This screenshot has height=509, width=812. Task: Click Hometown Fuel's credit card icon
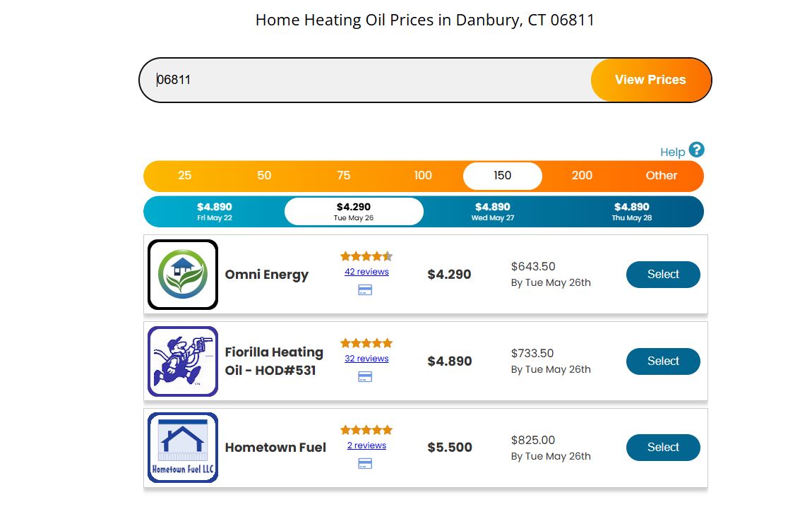click(365, 463)
